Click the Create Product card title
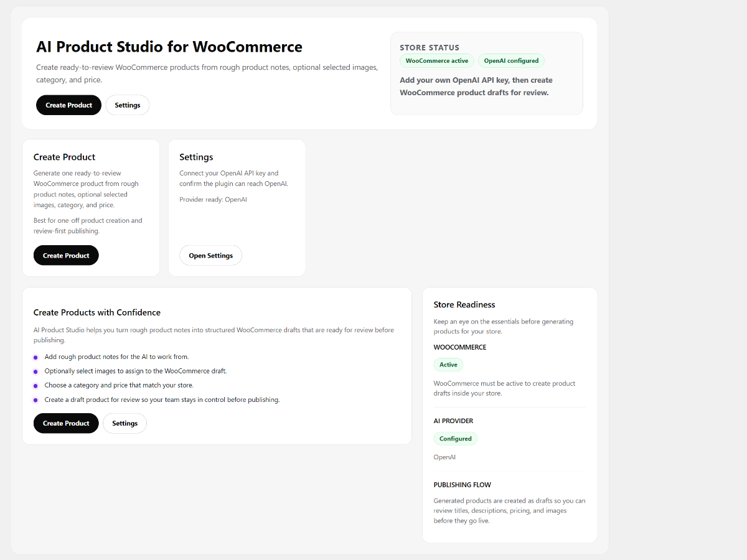 (x=65, y=157)
